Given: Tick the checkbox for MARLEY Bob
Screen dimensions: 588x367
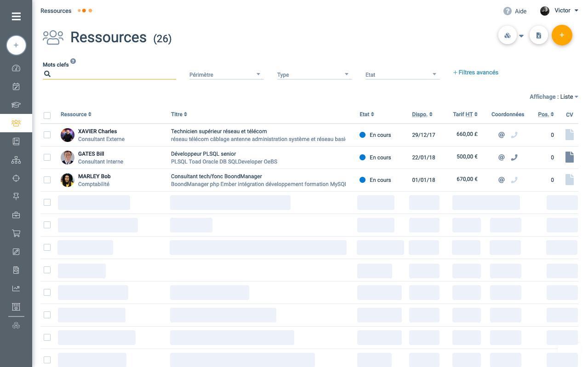Looking at the screenshot, I should coord(47,180).
